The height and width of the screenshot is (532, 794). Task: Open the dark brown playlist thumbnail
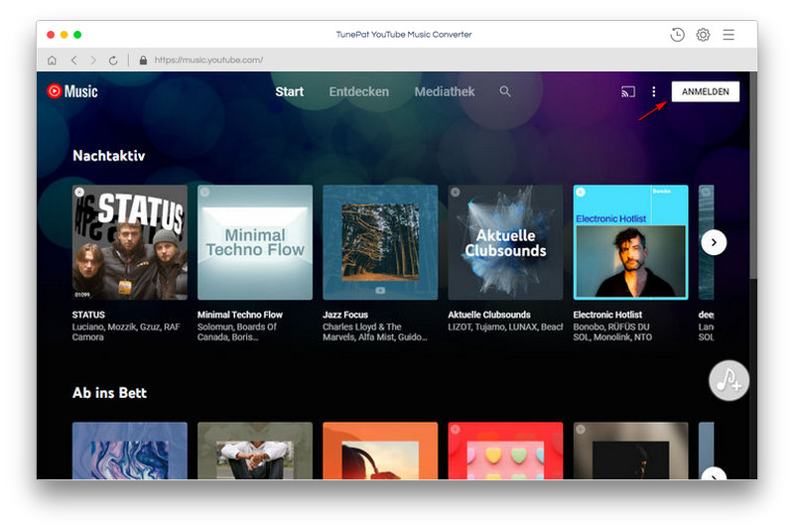coord(630,451)
